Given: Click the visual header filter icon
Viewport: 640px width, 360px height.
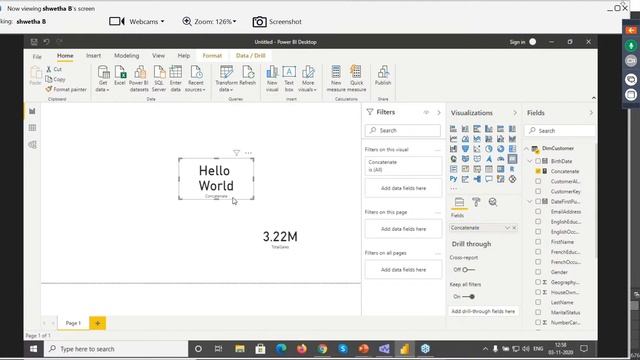Looking at the screenshot, I should point(236,153).
